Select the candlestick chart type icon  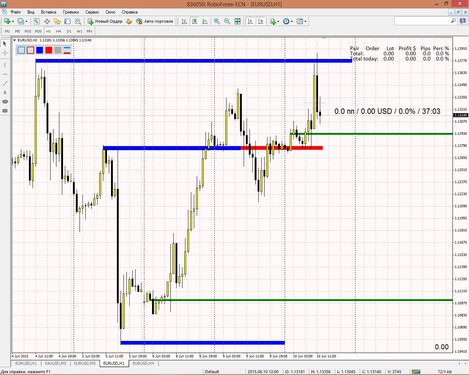pyautogui.click(x=194, y=21)
